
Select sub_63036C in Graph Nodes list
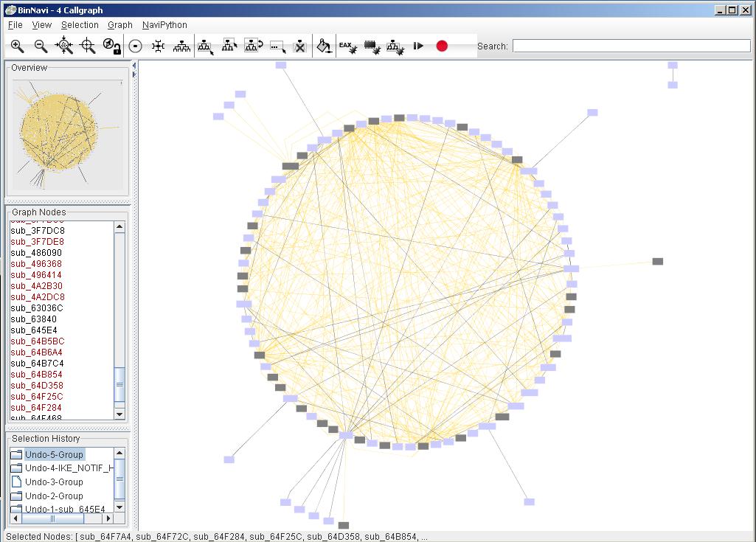click(x=37, y=308)
